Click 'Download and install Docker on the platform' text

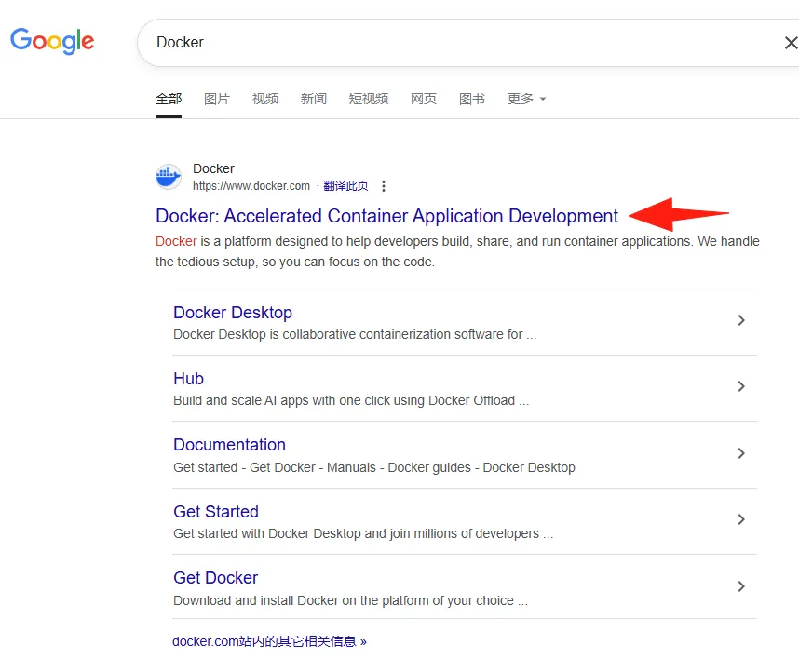[350, 600]
